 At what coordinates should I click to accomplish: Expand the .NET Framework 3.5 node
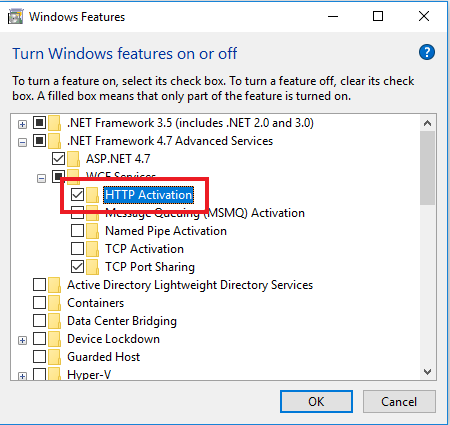pyautogui.click(x=22, y=124)
